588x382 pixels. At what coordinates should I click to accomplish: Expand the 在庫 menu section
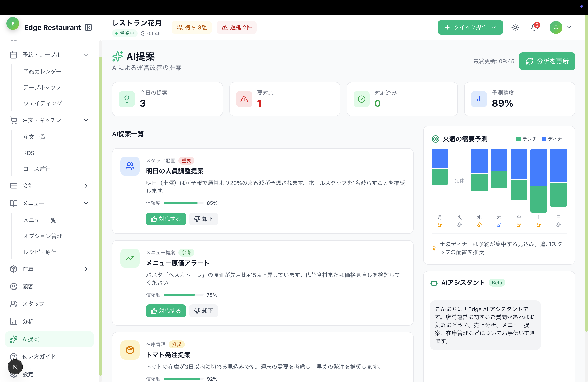pos(86,269)
